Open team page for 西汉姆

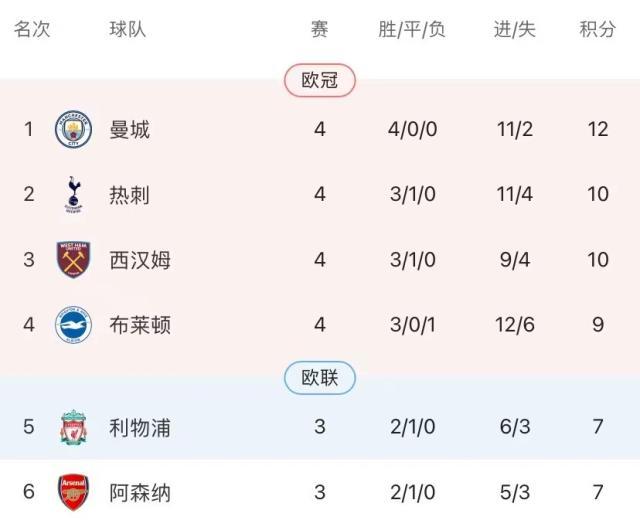pyautogui.click(x=140, y=259)
